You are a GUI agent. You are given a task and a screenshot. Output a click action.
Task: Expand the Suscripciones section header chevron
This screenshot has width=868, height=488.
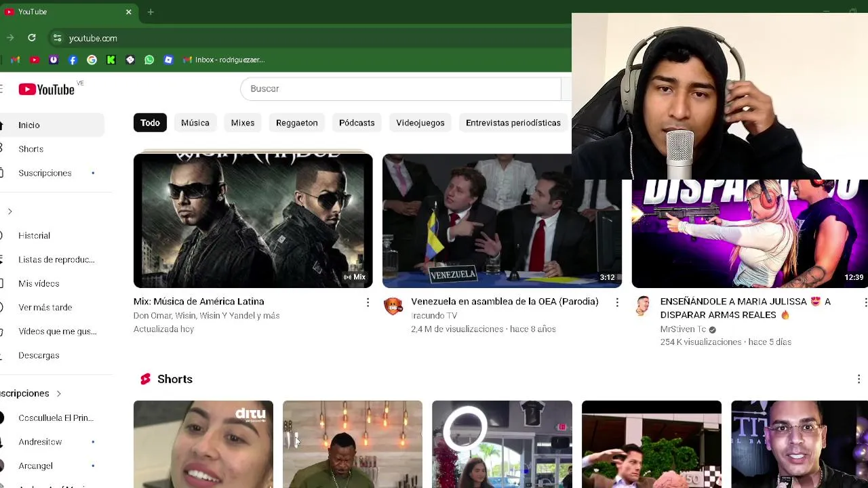click(x=58, y=393)
